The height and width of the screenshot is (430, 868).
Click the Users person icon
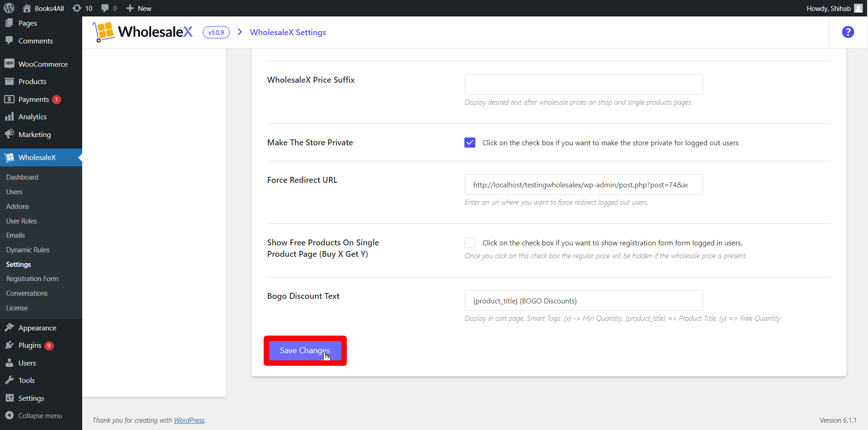pyautogui.click(x=9, y=363)
